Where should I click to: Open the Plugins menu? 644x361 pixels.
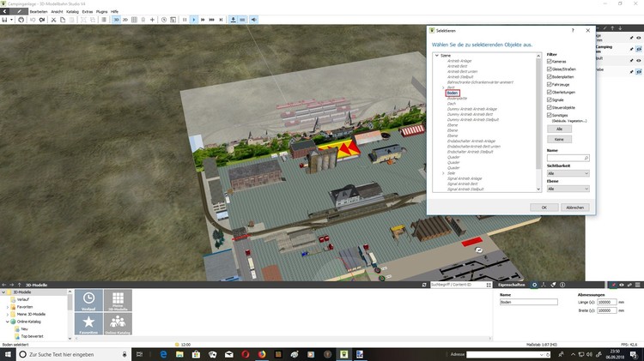point(102,11)
